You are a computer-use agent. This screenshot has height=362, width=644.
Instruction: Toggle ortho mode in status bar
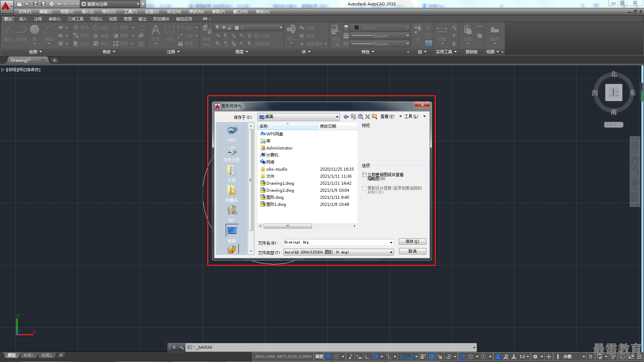pos(367,357)
